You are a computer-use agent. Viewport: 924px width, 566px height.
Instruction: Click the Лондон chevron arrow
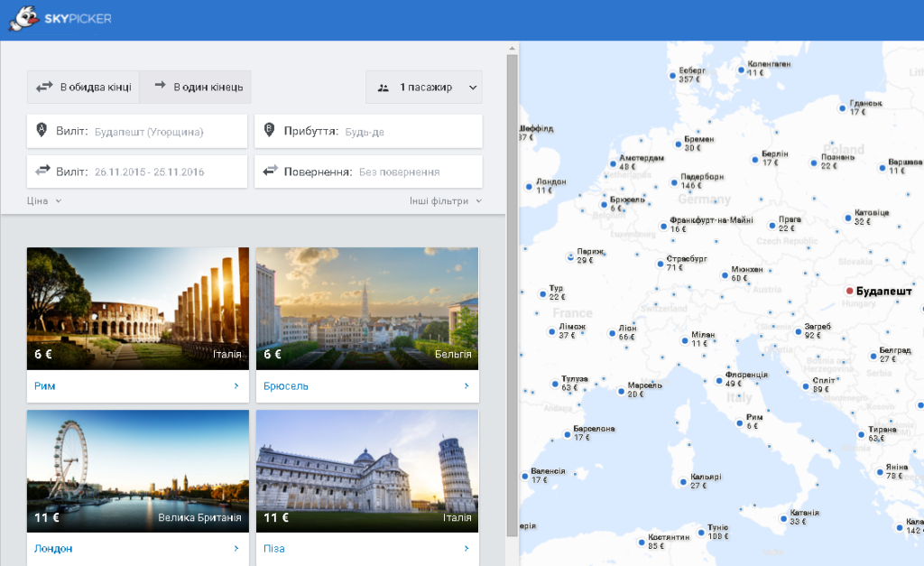pos(236,548)
